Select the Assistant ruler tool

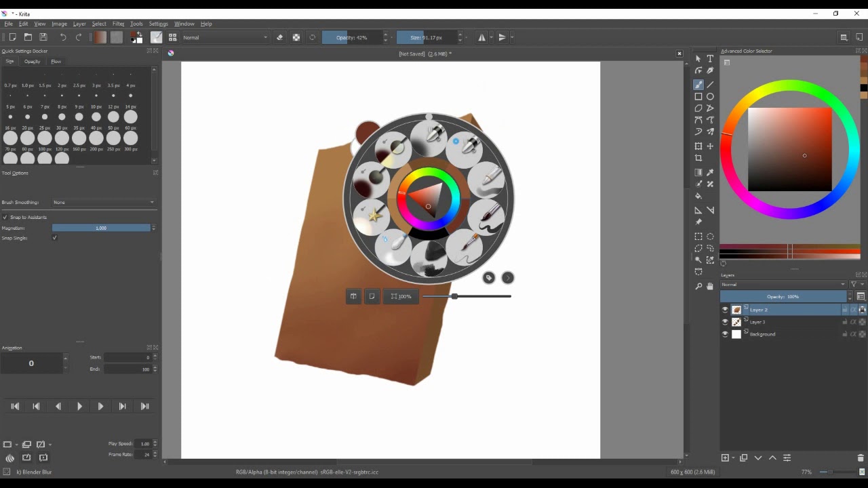[x=698, y=210]
